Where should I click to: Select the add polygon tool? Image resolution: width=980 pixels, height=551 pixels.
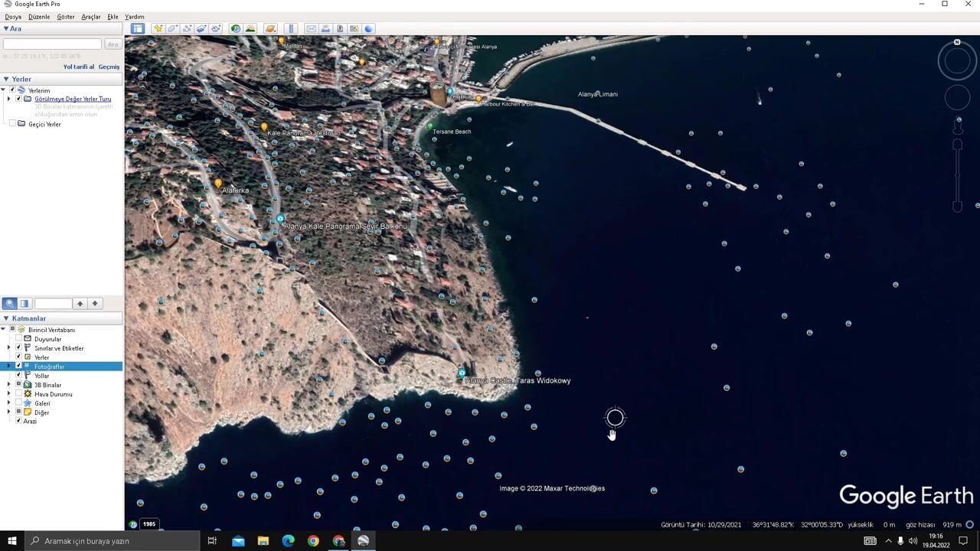(172, 28)
